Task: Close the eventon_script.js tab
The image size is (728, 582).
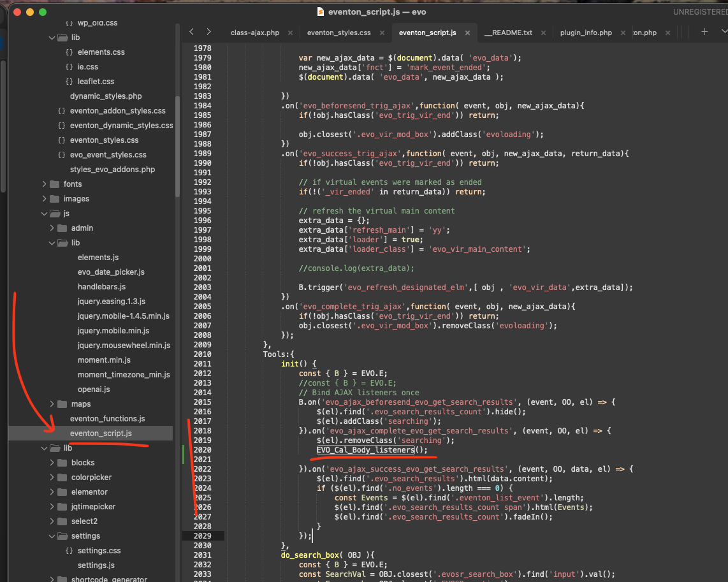Action: 467,33
